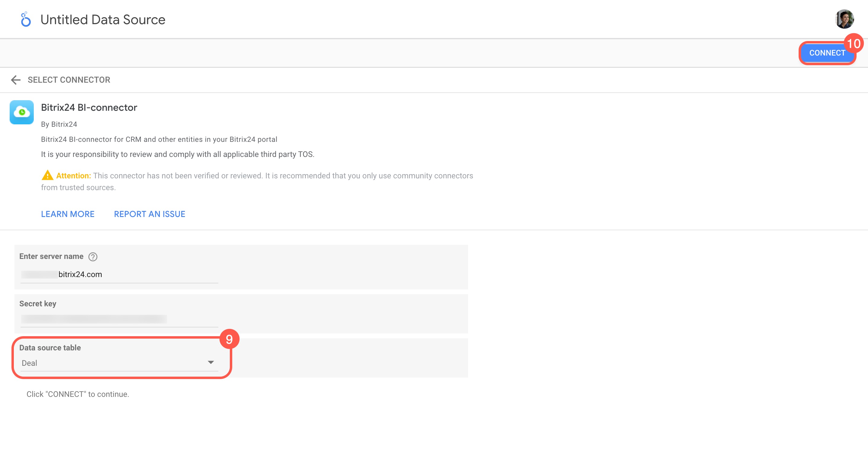868x472 pixels.
Task: Click the Data source table label
Action: click(50, 348)
